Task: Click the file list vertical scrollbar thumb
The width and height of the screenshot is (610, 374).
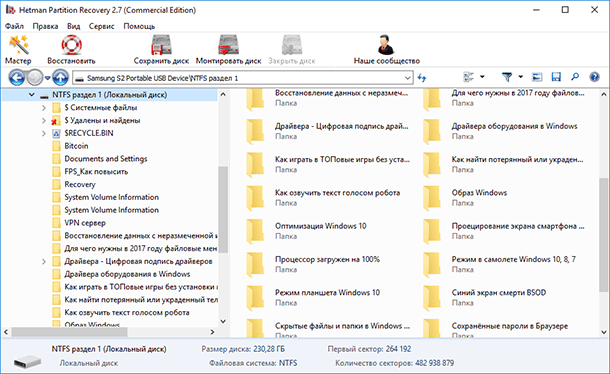Action: (x=603, y=234)
